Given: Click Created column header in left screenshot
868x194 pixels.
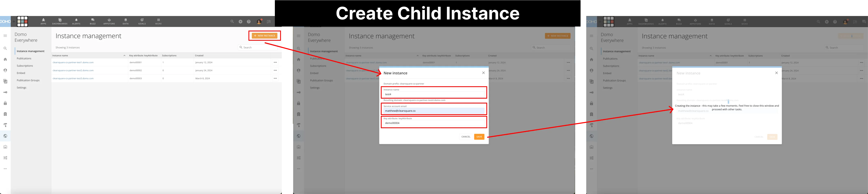Looking at the screenshot, I should tap(199, 55).
